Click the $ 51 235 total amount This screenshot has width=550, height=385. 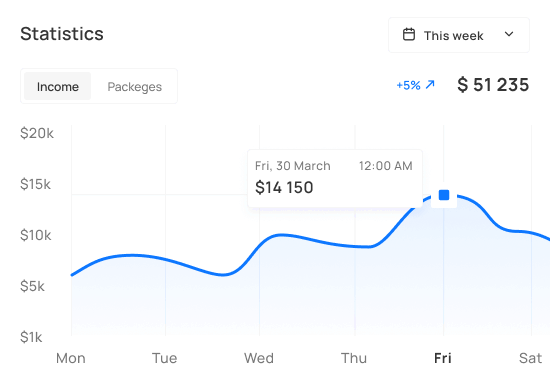click(x=493, y=85)
